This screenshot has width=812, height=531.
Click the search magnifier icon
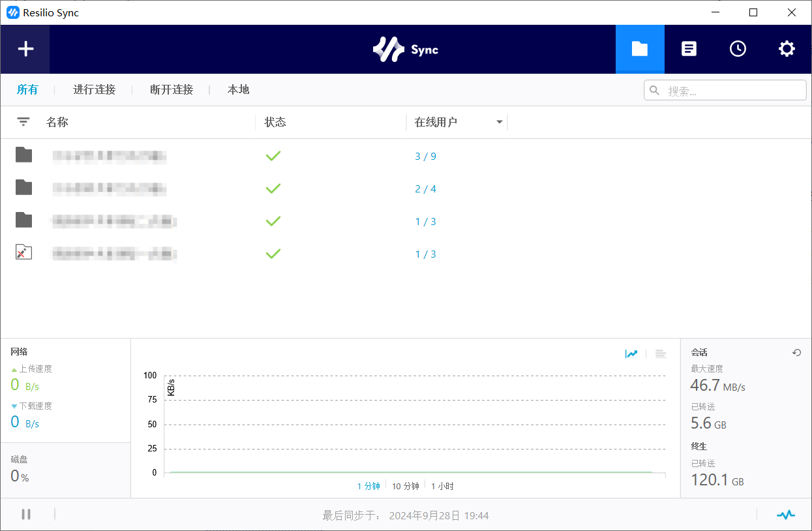click(x=654, y=90)
